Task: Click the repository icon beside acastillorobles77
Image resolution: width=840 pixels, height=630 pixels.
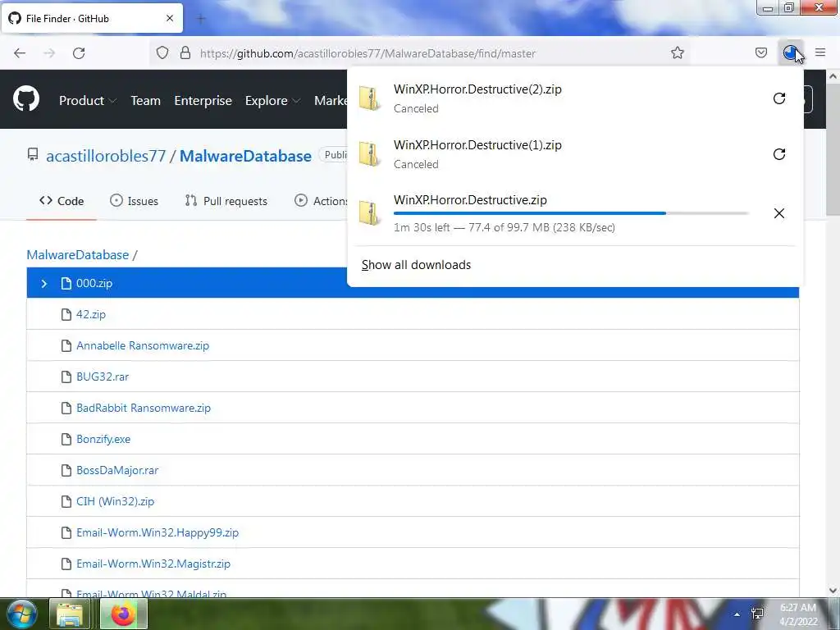Action: pyautogui.click(x=33, y=155)
